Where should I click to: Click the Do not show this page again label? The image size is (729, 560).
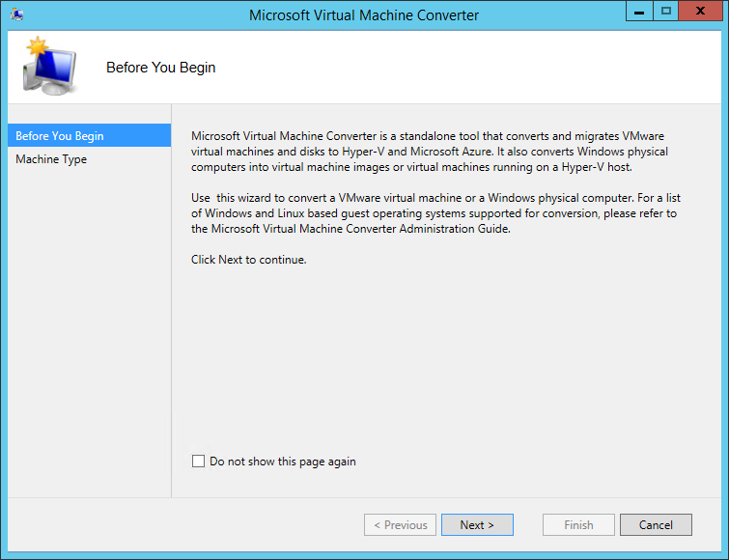coord(283,462)
